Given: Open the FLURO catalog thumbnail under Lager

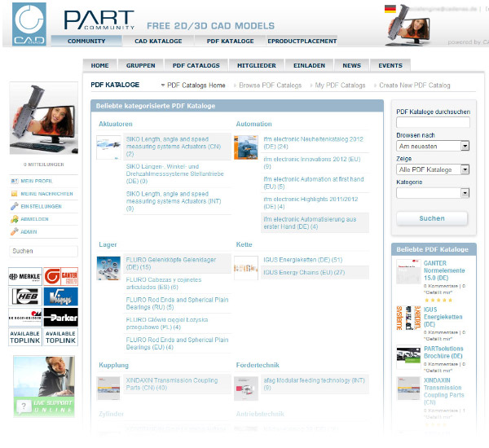Looking at the screenshot, I should pos(108,268).
